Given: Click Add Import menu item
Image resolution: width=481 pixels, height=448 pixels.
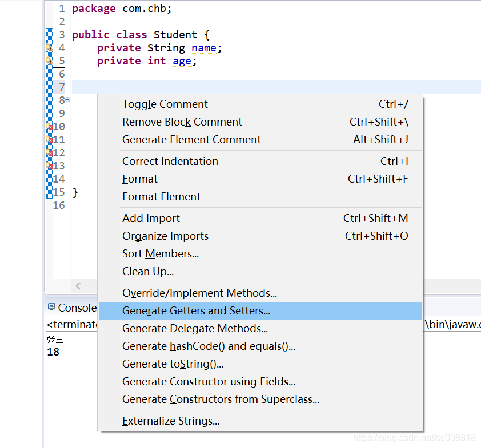Looking at the screenshot, I should coord(260,218).
